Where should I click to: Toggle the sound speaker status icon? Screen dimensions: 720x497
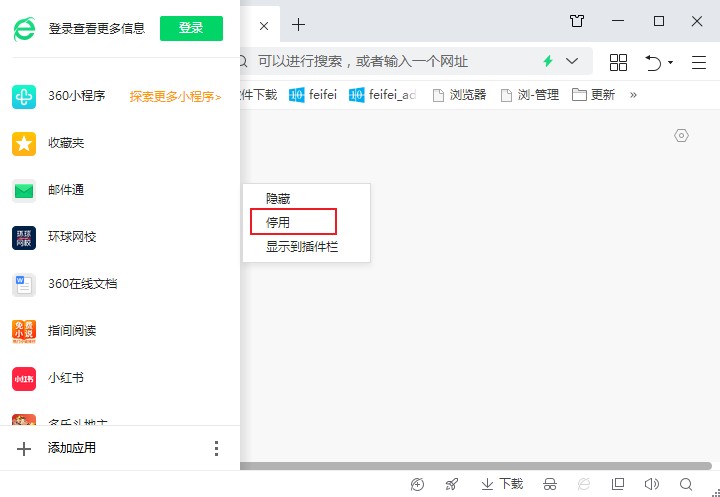click(x=652, y=484)
